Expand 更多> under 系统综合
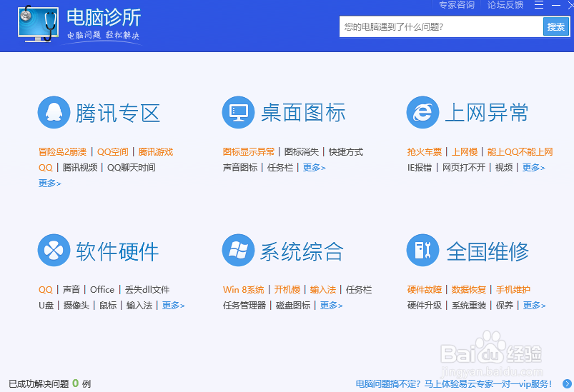 tap(331, 306)
